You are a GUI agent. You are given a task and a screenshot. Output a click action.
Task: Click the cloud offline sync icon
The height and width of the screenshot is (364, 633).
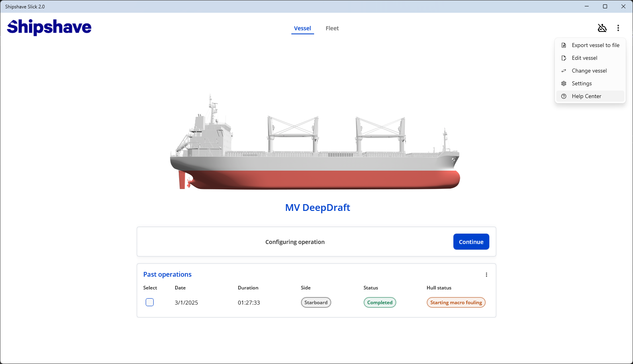602,28
